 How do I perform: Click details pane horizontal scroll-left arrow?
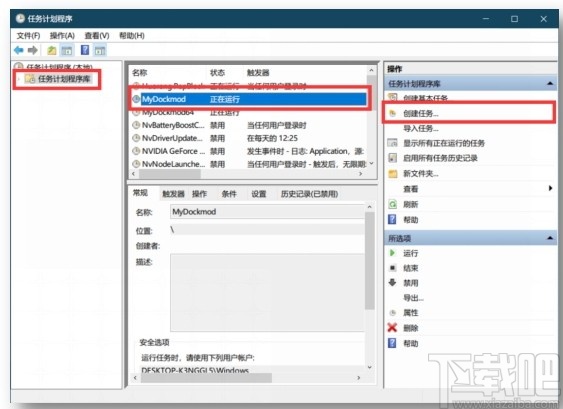click(135, 377)
